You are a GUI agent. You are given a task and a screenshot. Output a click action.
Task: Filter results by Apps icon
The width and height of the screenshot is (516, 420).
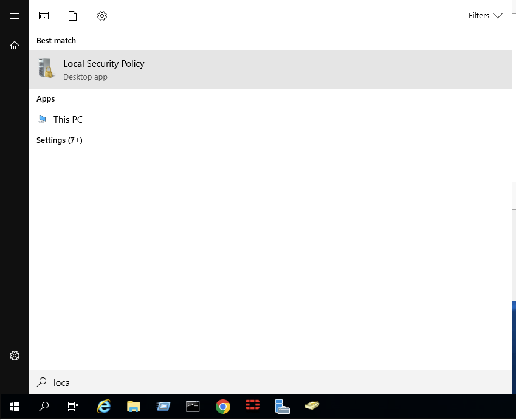point(44,15)
